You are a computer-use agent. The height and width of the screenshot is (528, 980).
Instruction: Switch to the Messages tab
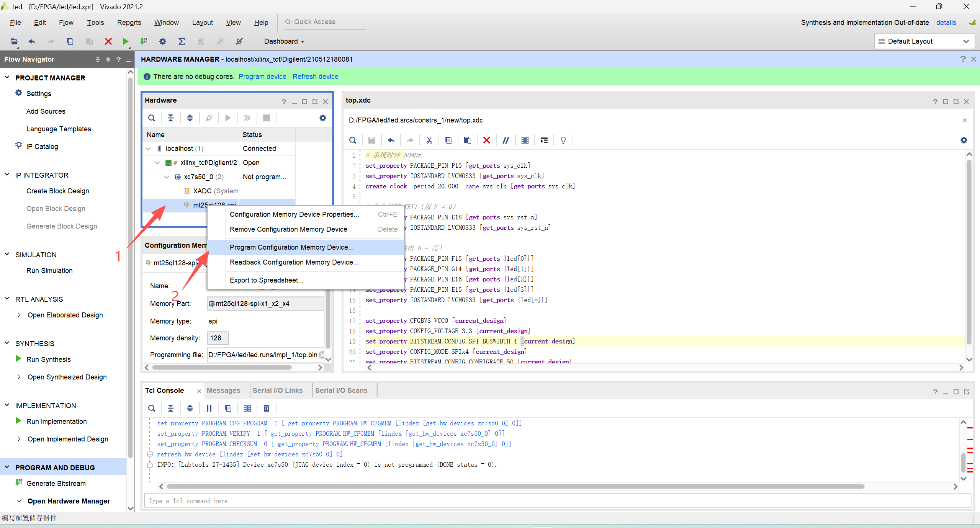(x=223, y=390)
